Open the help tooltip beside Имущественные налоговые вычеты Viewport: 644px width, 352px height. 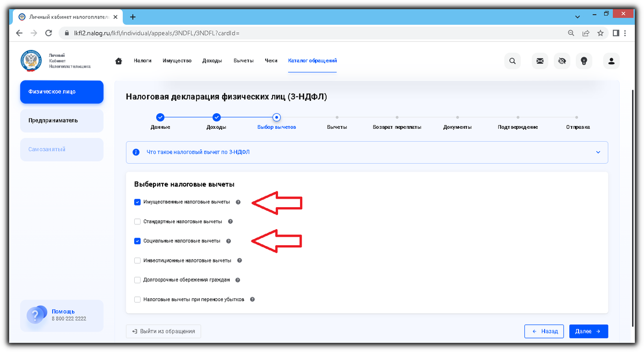click(x=238, y=202)
